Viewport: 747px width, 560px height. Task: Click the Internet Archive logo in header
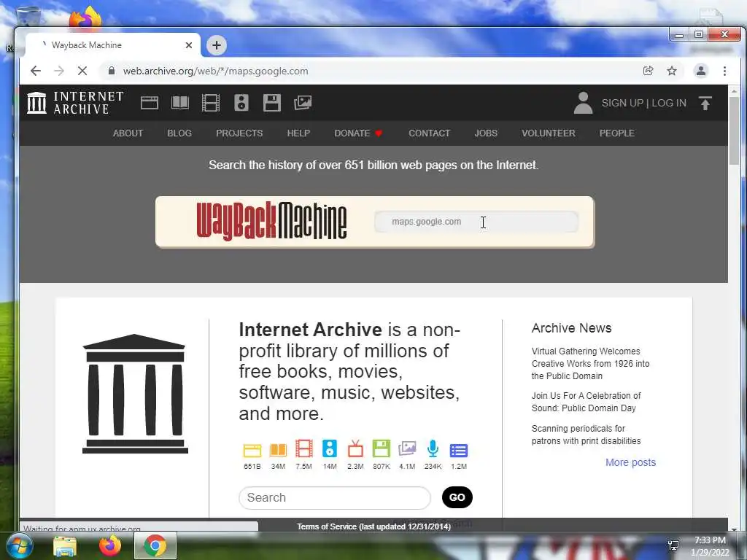click(75, 103)
